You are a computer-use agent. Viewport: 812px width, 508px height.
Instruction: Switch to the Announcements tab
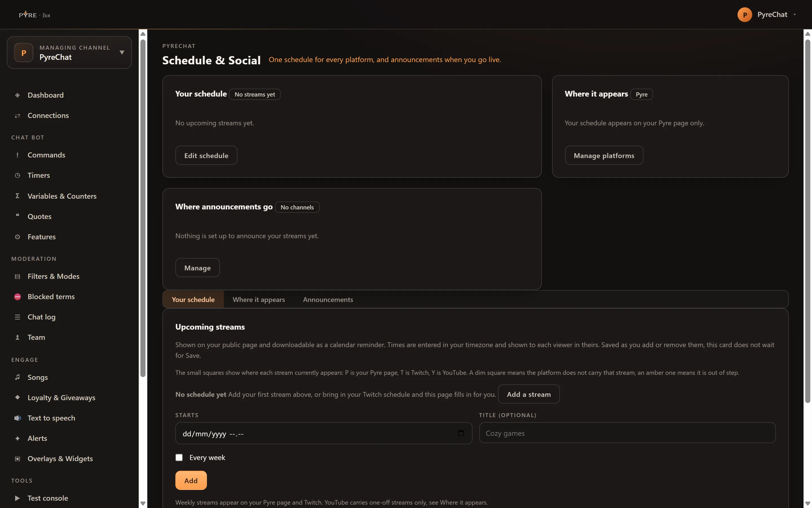tap(328, 299)
